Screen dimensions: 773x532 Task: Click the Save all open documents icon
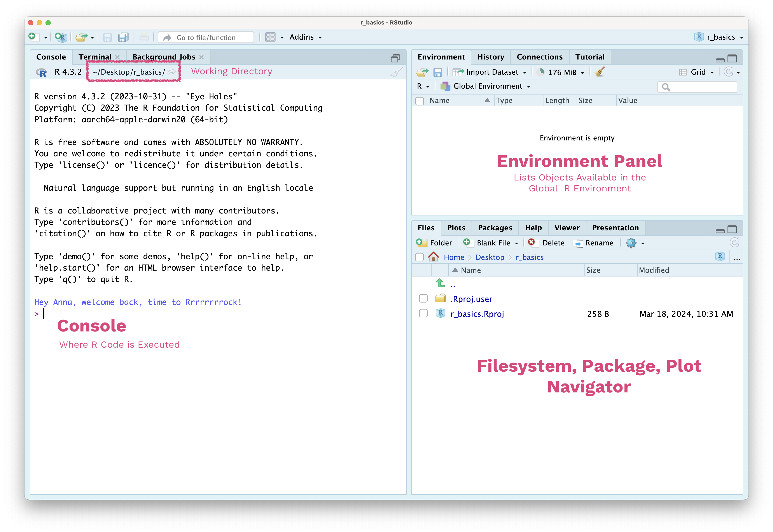(123, 37)
